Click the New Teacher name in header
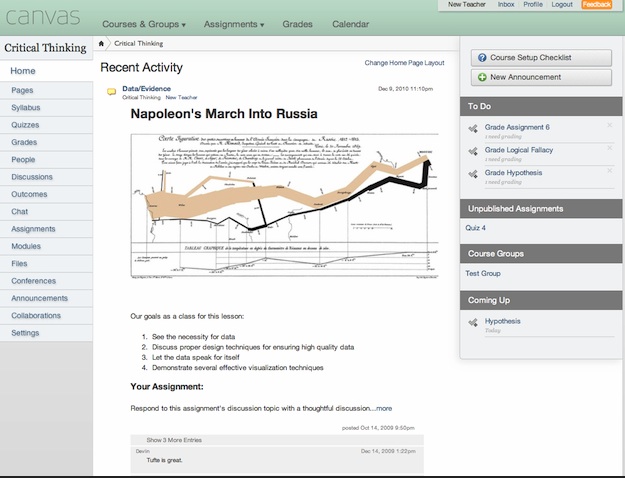This screenshot has height=478, width=625. pos(466,4)
